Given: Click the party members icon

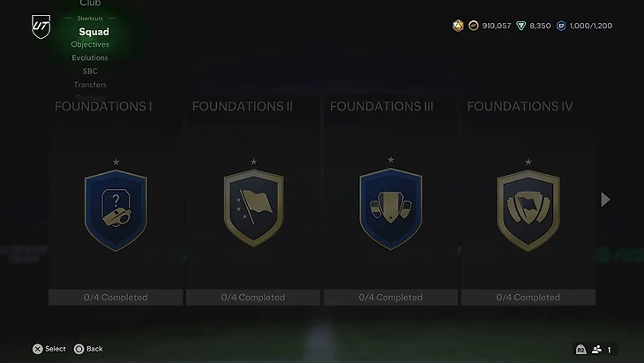Looking at the screenshot, I should [x=596, y=350].
